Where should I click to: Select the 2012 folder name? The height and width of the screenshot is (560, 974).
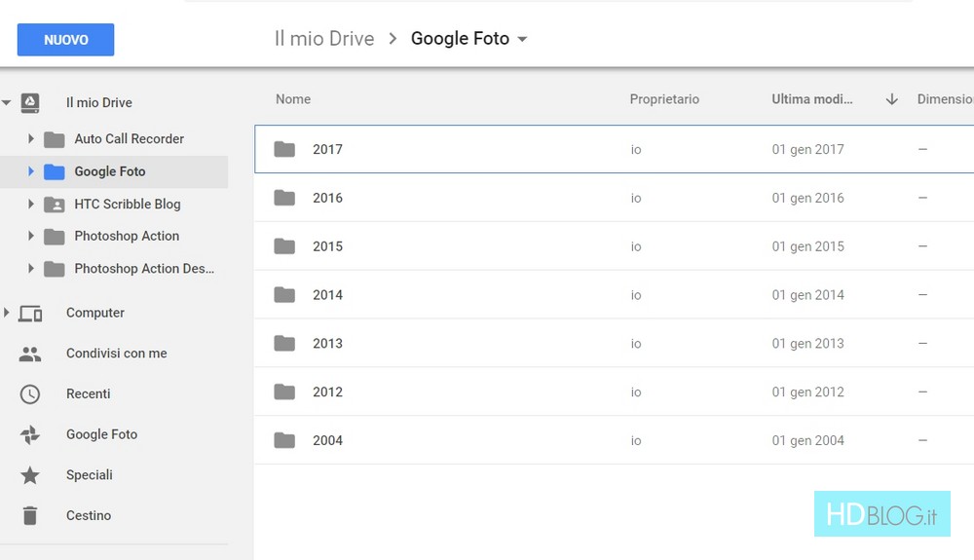tap(327, 392)
